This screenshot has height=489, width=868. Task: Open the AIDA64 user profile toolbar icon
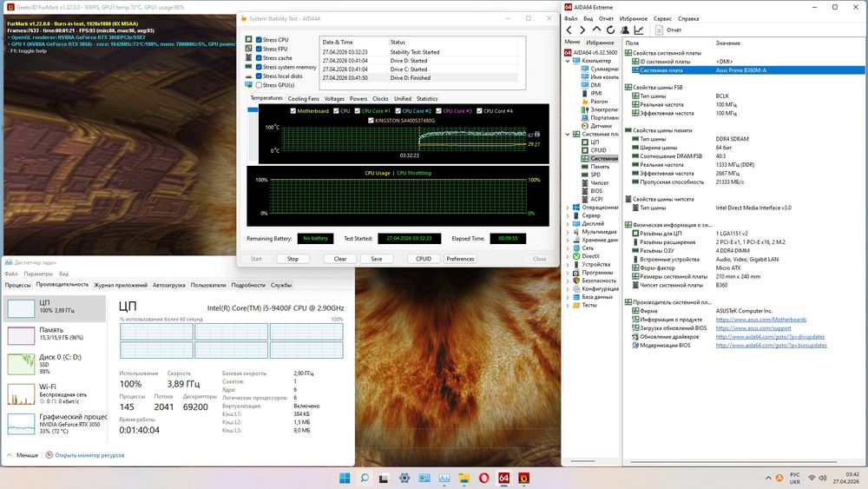(625, 30)
